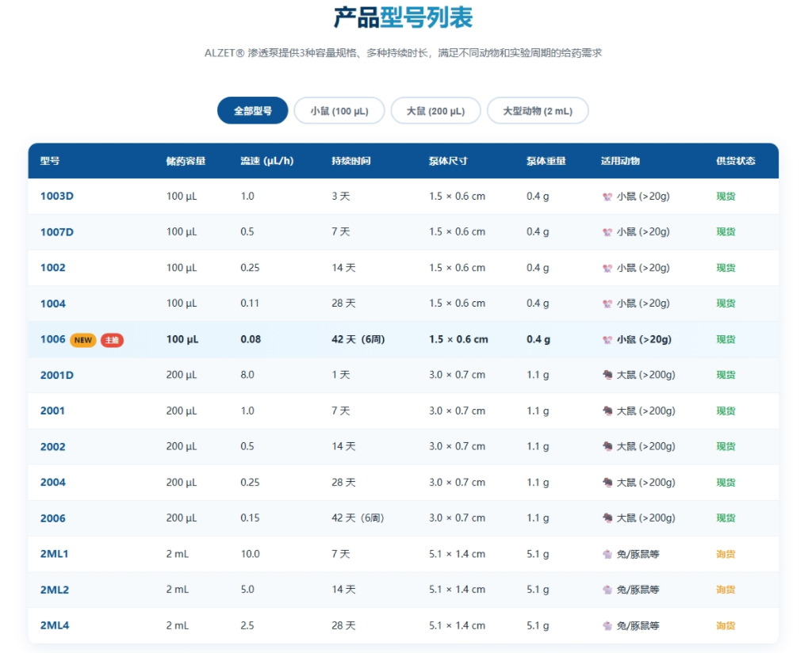Click the rabbit icon in the 2ML1 row

pyautogui.click(x=607, y=553)
